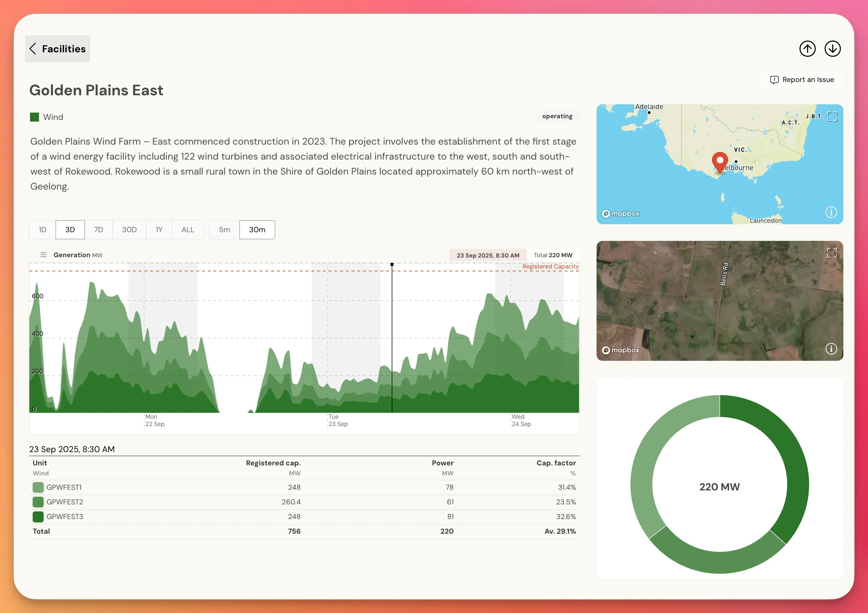Viewport: 868px width, 613px height.
Task: Click the upward navigation arrow icon
Action: point(807,48)
